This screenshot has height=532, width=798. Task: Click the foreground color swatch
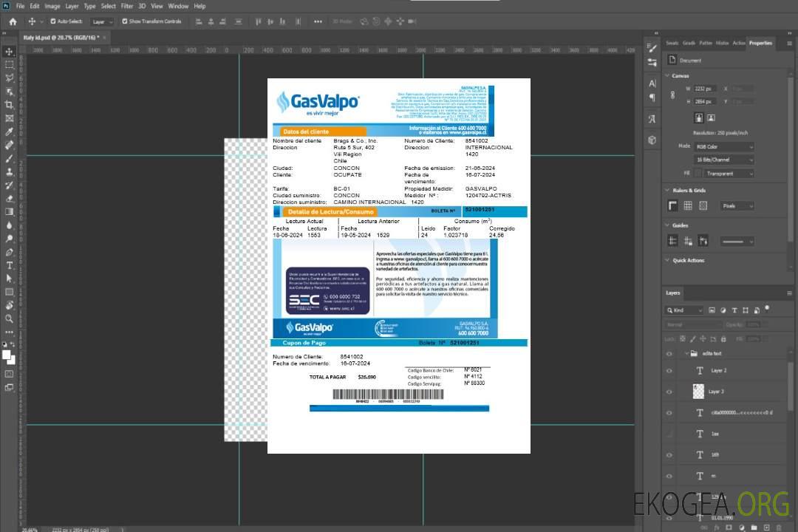click(x=7, y=355)
